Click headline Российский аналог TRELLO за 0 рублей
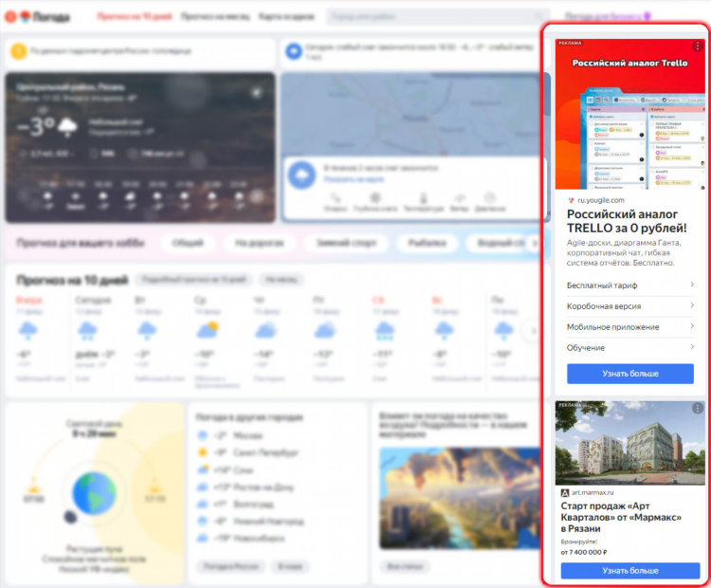This screenshot has width=711, height=588. (628, 221)
